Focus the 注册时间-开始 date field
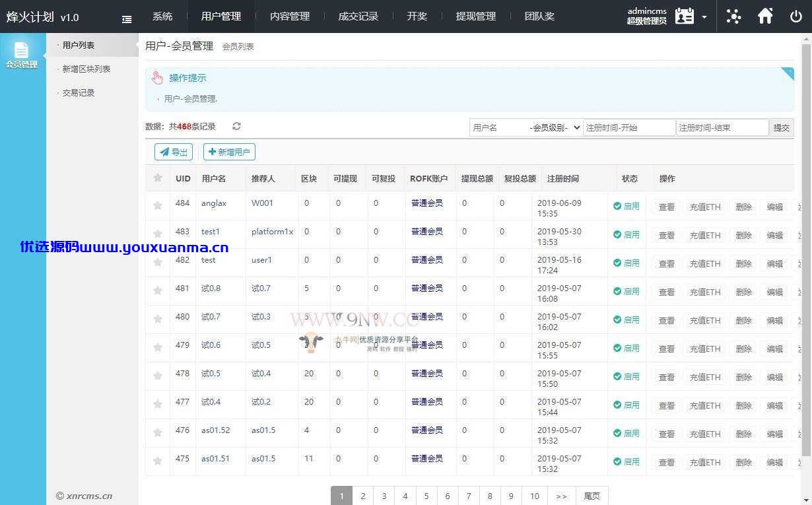This screenshot has height=505, width=812. (x=629, y=127)
